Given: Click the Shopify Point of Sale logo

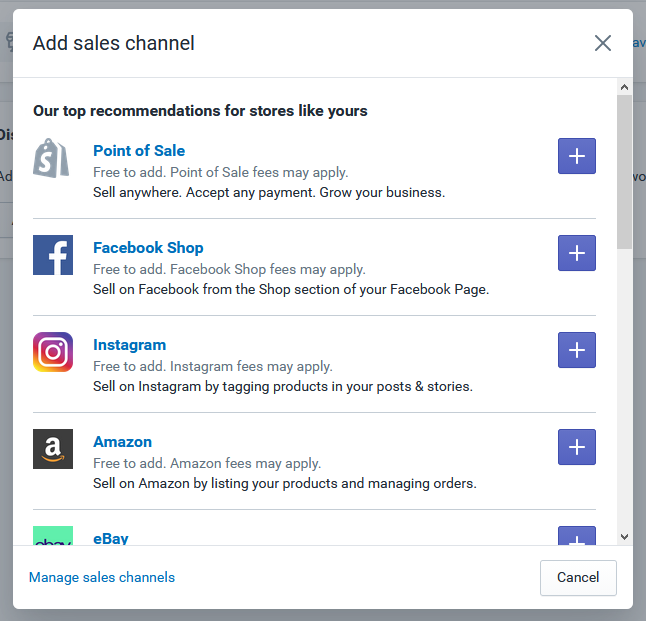Looking at the screenshot, I should tap(51, 158).
